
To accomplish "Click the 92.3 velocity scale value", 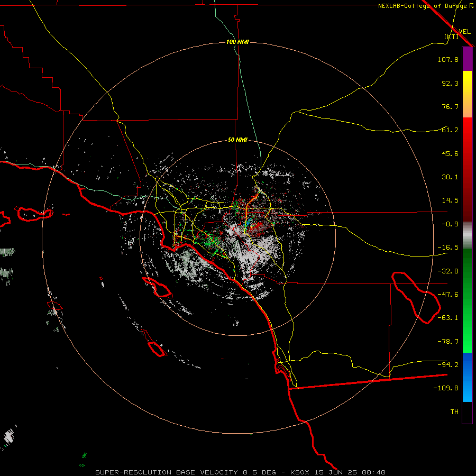I will [450, 83].
